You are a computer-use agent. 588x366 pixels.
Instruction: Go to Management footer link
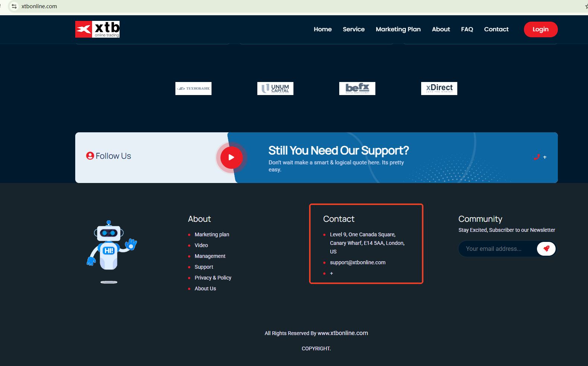(210, 256)
